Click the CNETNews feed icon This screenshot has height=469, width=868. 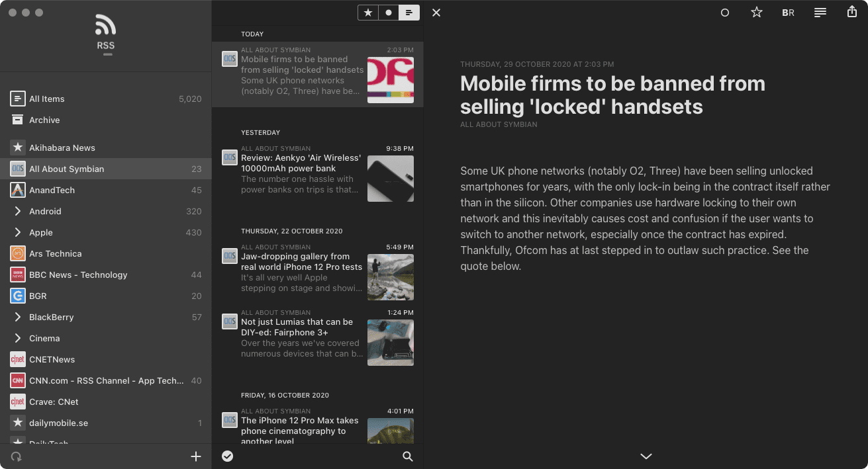18,359
